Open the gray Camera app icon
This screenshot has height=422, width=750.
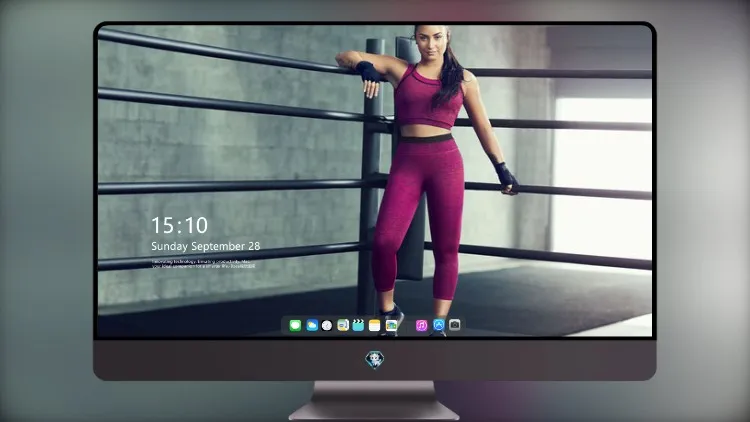(x=455, y=325)
